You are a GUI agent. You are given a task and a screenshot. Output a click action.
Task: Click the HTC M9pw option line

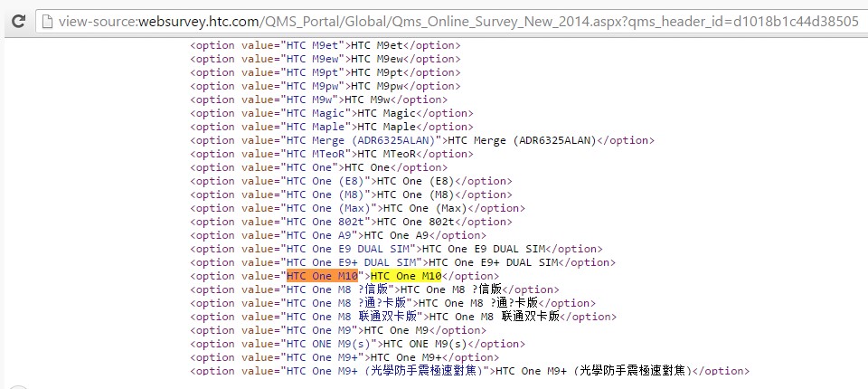325,86
